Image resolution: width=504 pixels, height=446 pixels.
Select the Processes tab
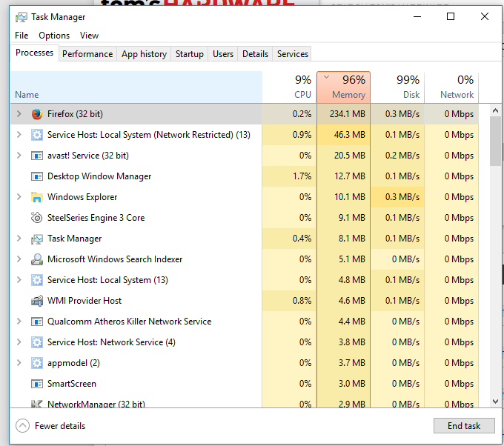pyautogui.click(x=34, y=53)
